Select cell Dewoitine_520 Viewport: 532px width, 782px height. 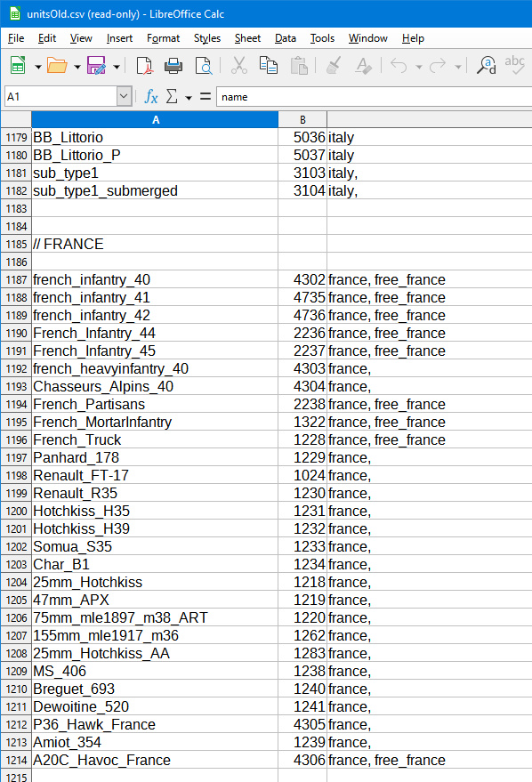[155, 706]
